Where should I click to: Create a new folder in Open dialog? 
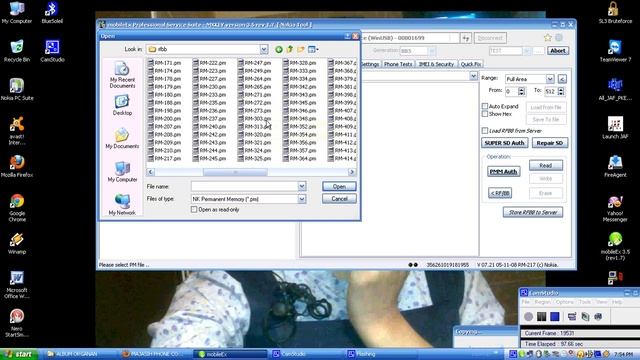point(301,49)
